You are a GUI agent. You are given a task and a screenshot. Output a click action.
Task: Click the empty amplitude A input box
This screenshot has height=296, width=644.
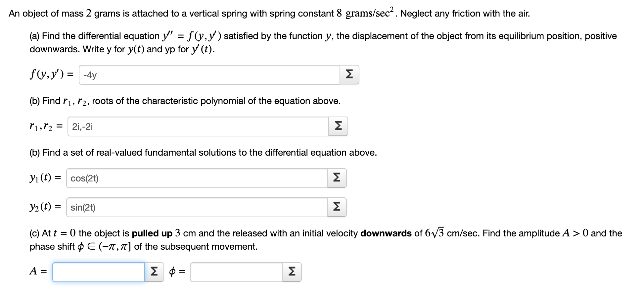98,272
